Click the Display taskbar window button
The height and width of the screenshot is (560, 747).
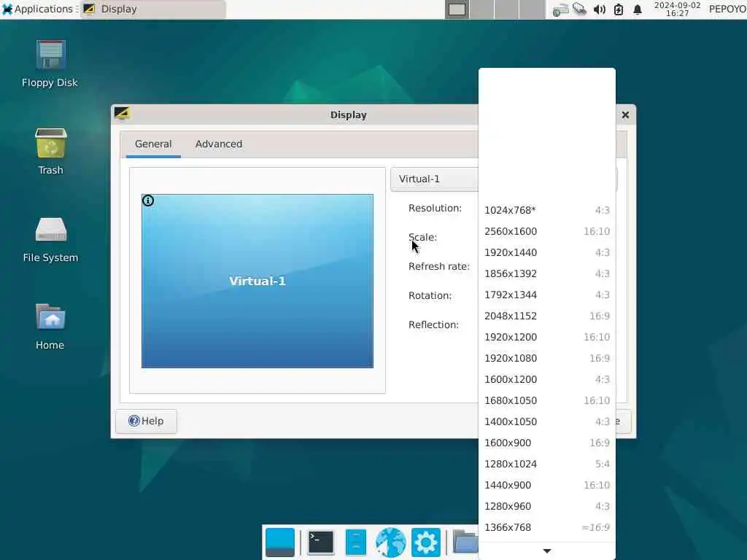coord(153,9)
